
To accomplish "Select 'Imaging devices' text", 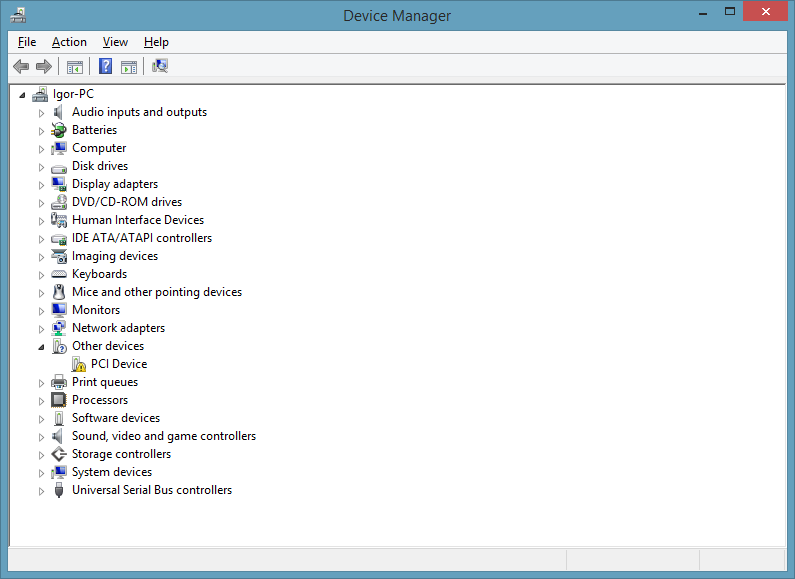I will click(115, 256).
